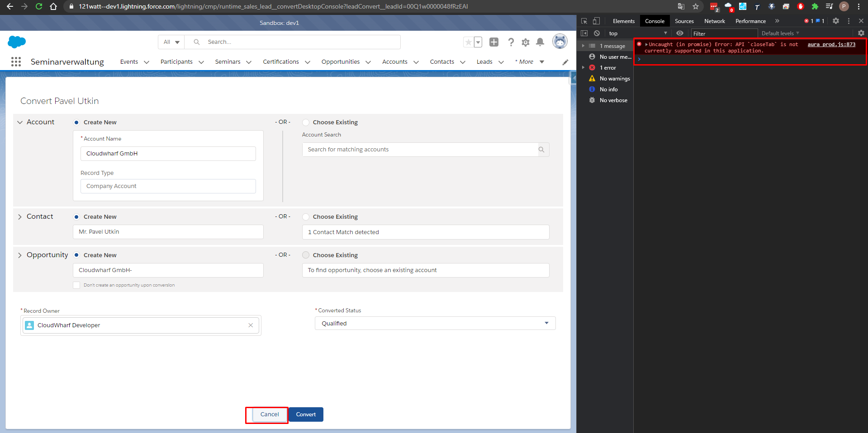This screenshot has height=433, width=868.
Task: Click the notifications bell icon
Action: 540,42
